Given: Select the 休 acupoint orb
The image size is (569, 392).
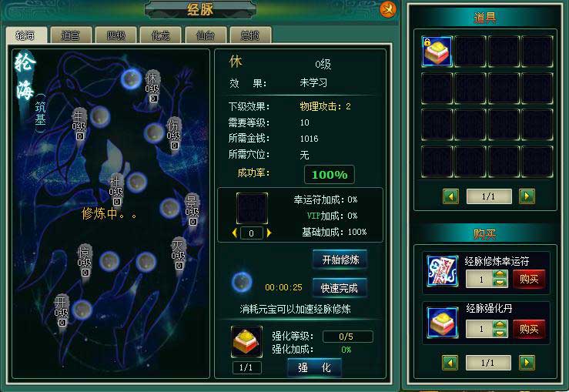Looking at the screenshot, I should (x=131, y=79).
